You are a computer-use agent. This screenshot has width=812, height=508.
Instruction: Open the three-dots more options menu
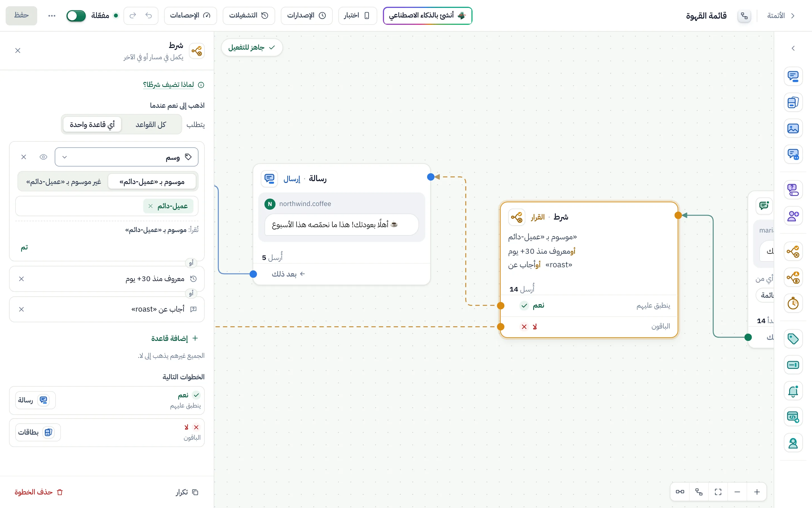pos(52,16)
